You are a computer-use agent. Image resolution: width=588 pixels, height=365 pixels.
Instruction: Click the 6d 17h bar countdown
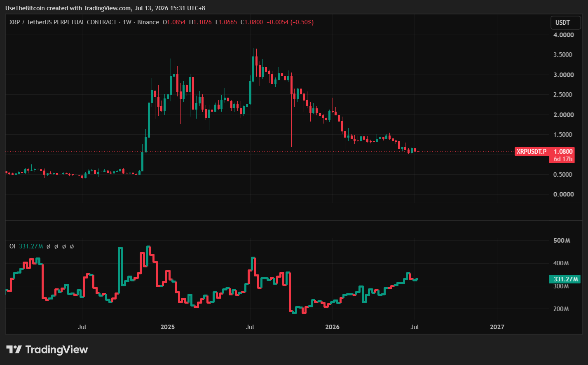pyautogui.click(x=562, y=159)
